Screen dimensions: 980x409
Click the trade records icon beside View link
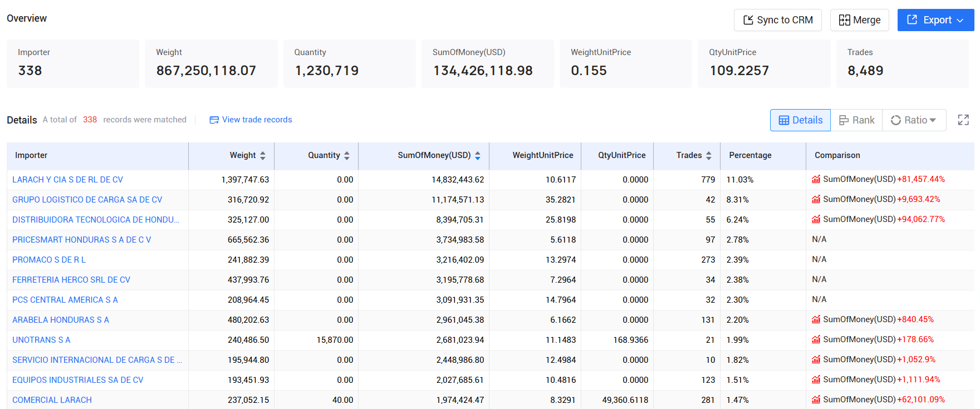click(214, 120)
